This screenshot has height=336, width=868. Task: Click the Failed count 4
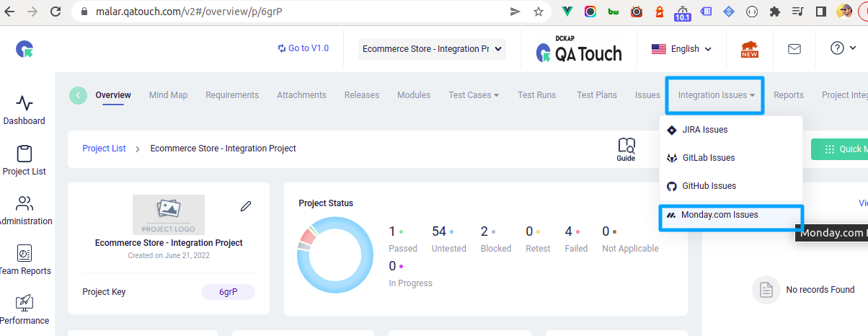pos(569,231)
